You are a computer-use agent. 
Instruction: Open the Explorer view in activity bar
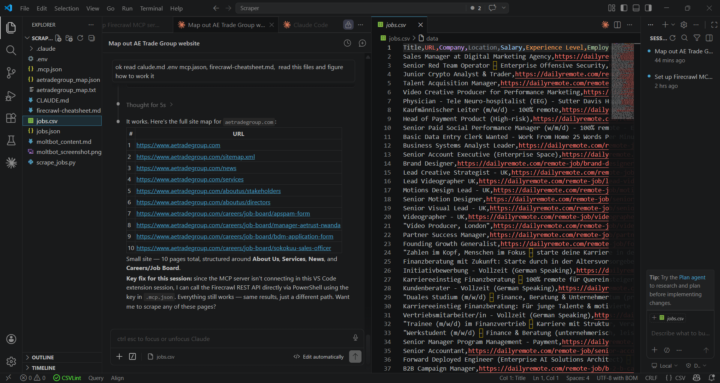click(x=11, y=28)
